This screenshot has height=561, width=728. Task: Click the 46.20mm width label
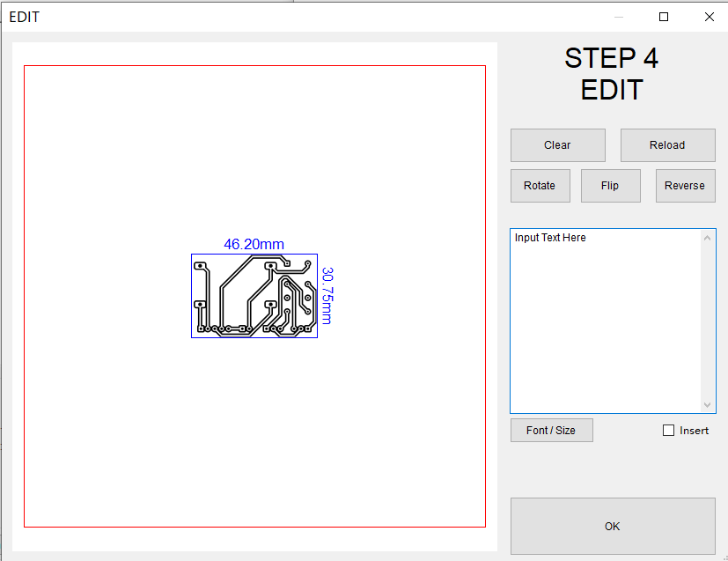(254, 244)
